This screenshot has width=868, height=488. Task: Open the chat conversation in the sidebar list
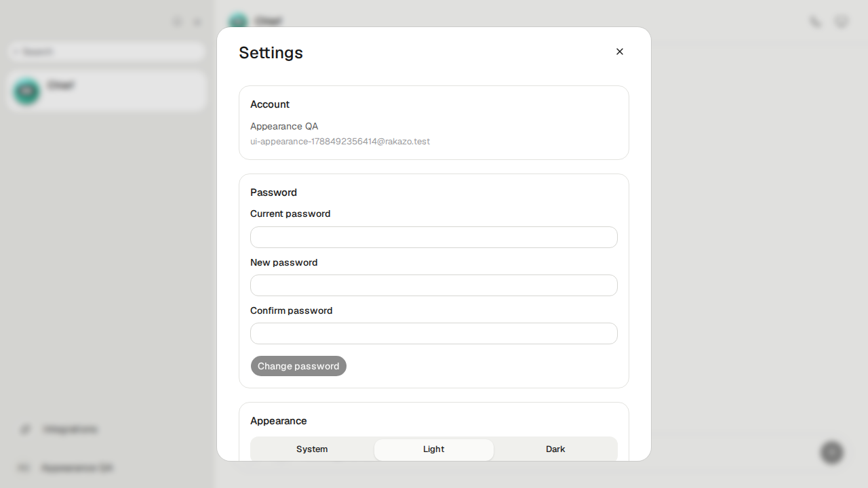pos(106,91)
